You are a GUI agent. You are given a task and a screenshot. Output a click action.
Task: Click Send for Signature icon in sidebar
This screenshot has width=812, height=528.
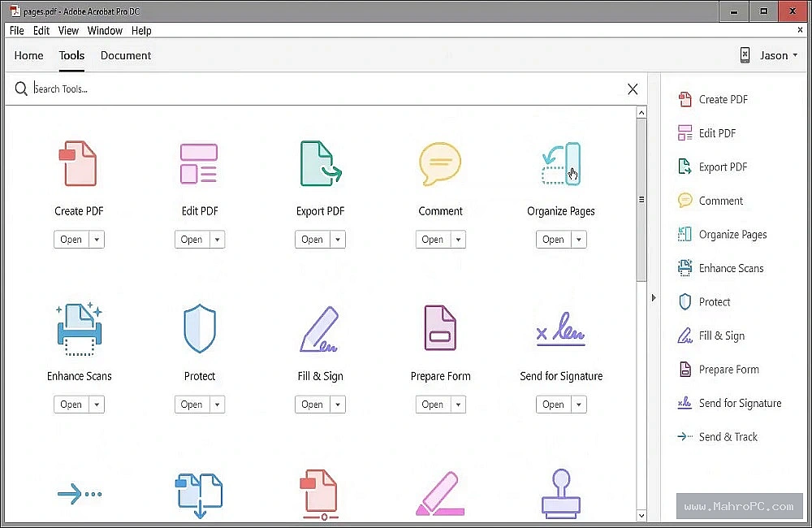(685, 403)
